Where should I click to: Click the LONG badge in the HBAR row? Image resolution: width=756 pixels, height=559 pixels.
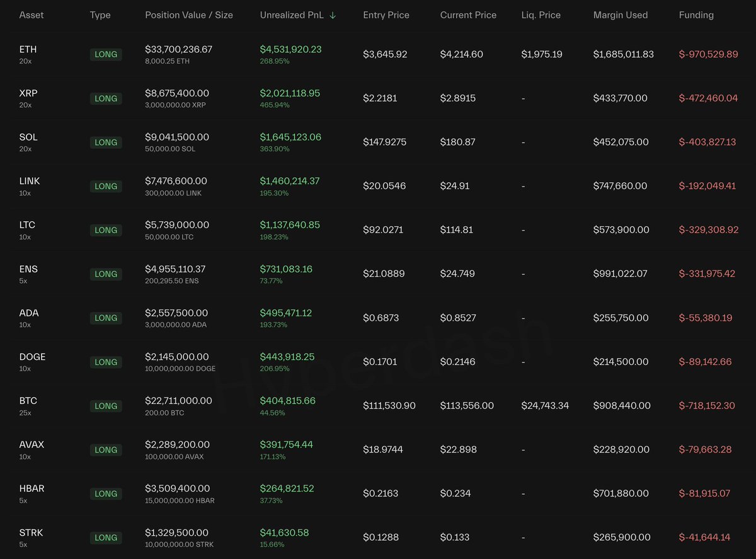[x=106, y=493]
